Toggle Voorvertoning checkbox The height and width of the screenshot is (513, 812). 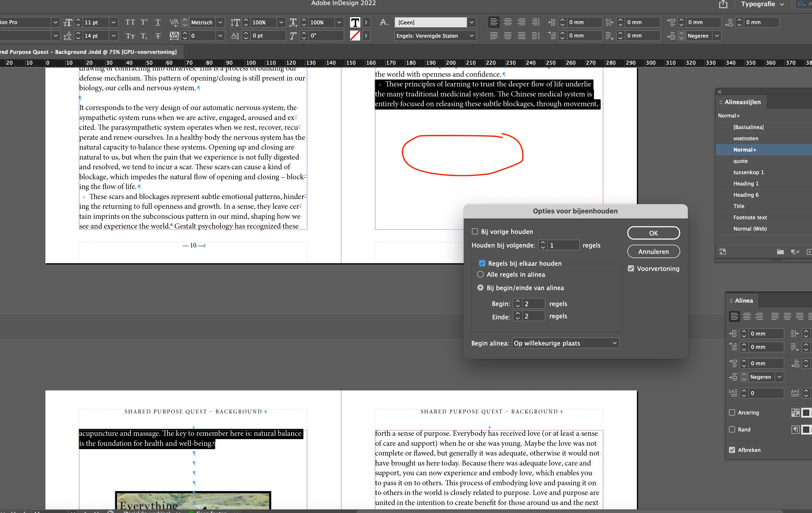click(x=631, y=269)
